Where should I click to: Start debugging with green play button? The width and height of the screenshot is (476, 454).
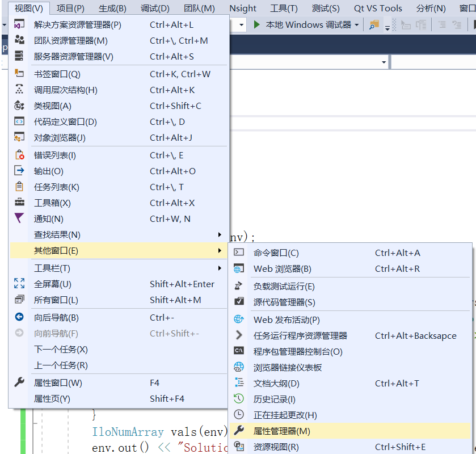point(256,24)
